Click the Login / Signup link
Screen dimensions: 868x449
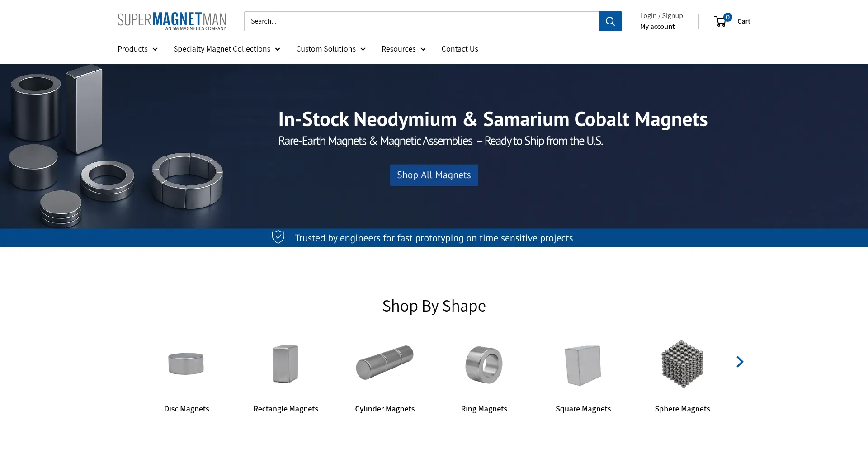[661, 15]
